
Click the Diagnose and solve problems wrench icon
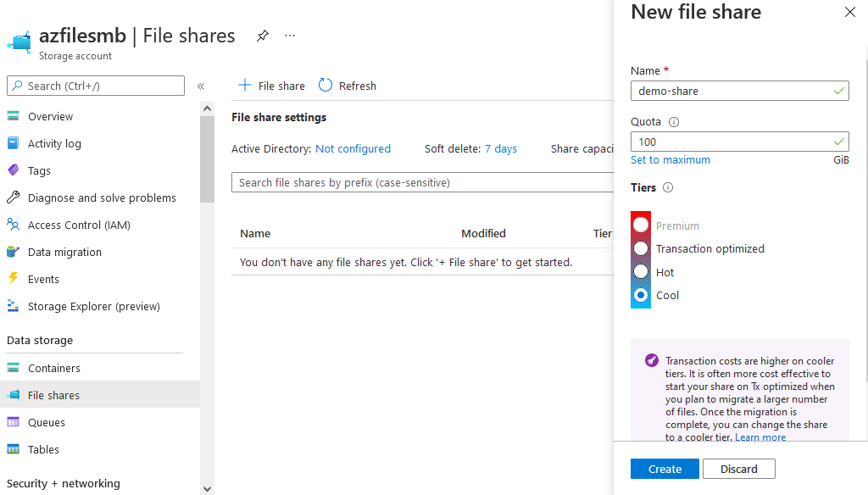coord(14,197)
